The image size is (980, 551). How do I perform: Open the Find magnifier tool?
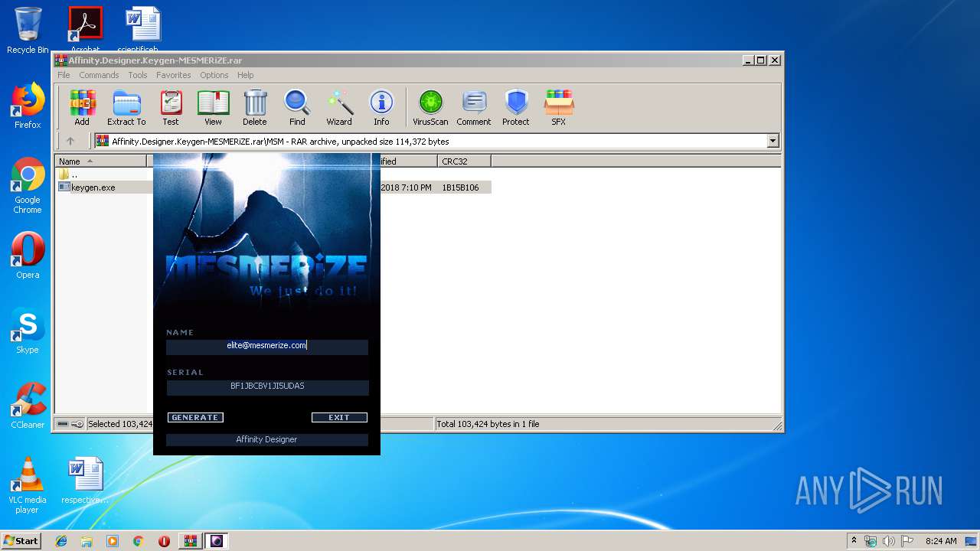click(x=297, y=108)
